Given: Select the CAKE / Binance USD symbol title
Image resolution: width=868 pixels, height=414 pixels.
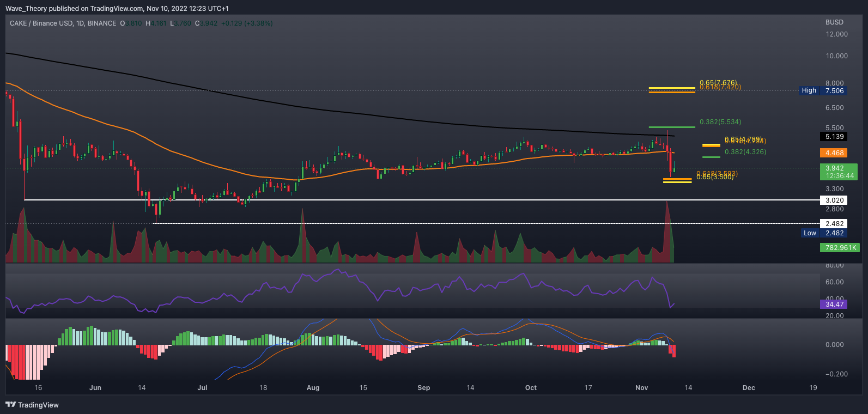Looking at the screenshot, I should [63, 23].
